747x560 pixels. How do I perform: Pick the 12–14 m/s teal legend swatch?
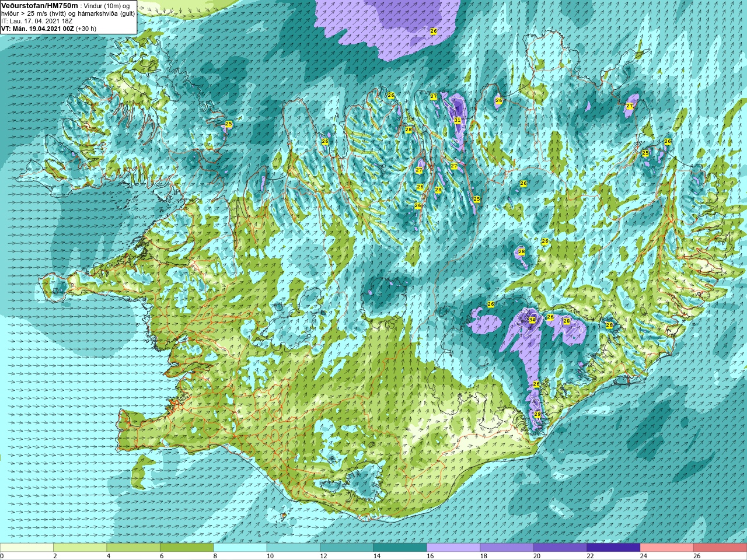click(x=347, y=548)
